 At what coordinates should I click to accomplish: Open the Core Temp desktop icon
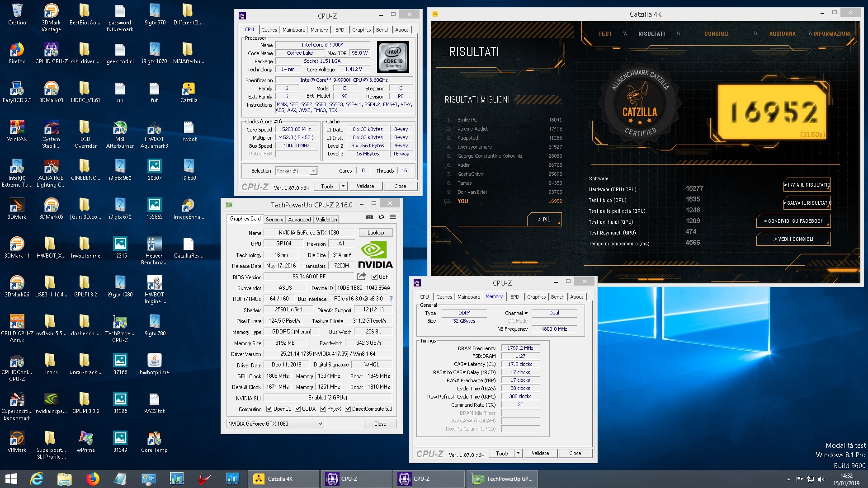coord(154,442)
